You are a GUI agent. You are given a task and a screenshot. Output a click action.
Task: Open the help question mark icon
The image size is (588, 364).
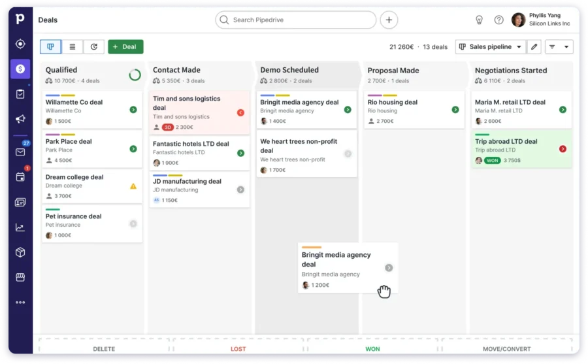[498, 20]
